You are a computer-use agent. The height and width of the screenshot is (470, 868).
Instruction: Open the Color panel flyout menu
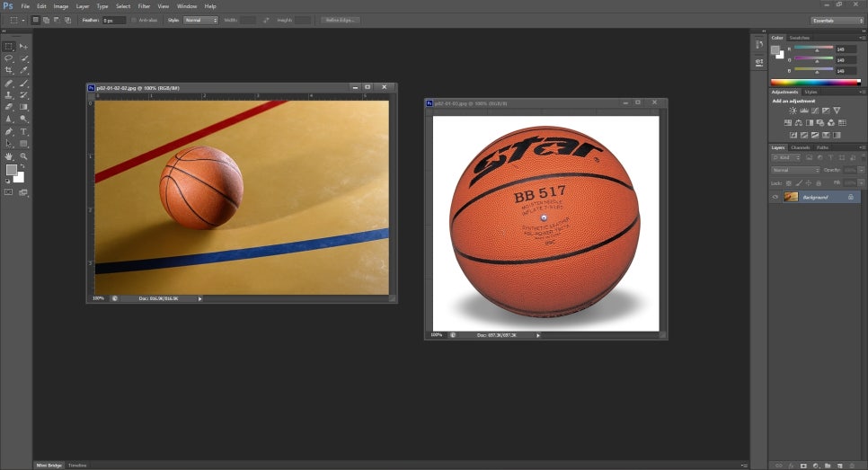pyautogui.click(x=862, y=38)
